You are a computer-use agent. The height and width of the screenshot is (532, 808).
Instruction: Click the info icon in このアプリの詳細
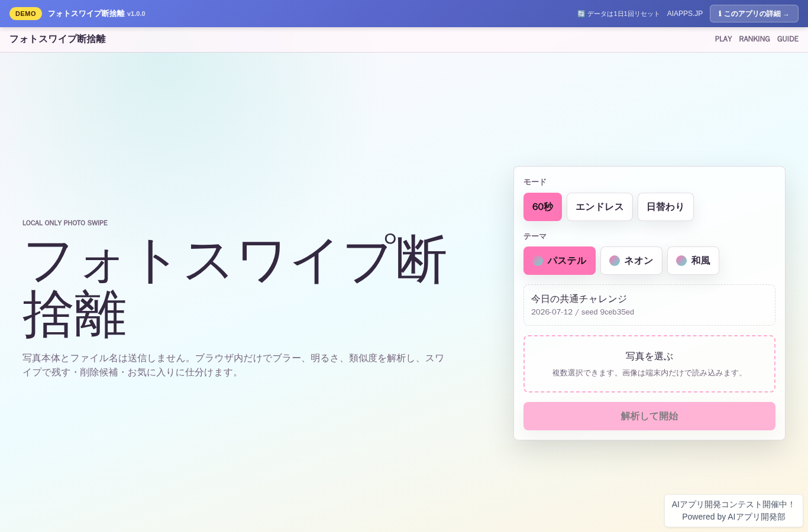click(720, 14)
